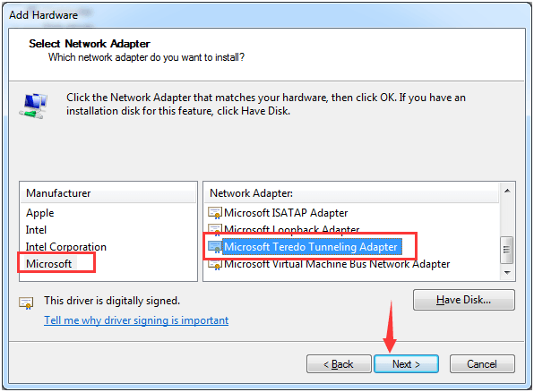Viewport: 534px width, 392px height.
Task: Pick Microsoft Virtual Machine Bus Network Adapter
Action: 337,264
